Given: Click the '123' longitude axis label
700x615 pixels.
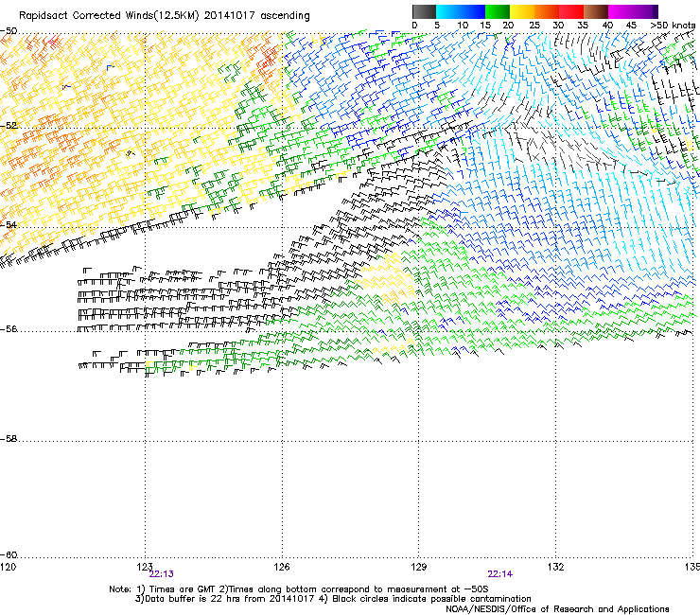Looking at the screenshot, I should point(145,567).
